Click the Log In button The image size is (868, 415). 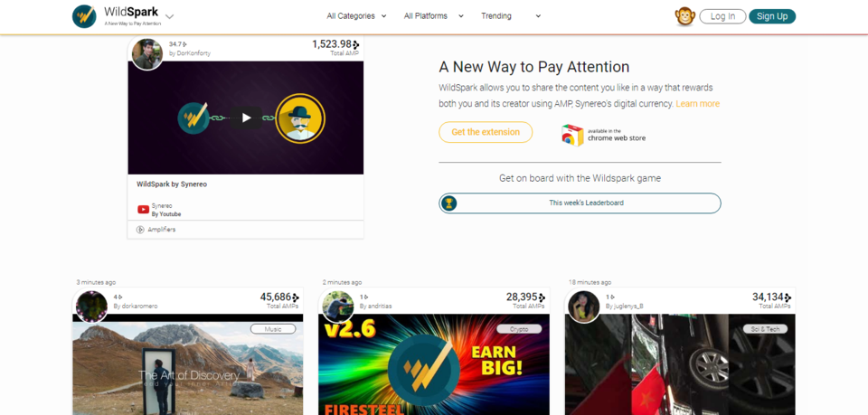pos(722,16)
